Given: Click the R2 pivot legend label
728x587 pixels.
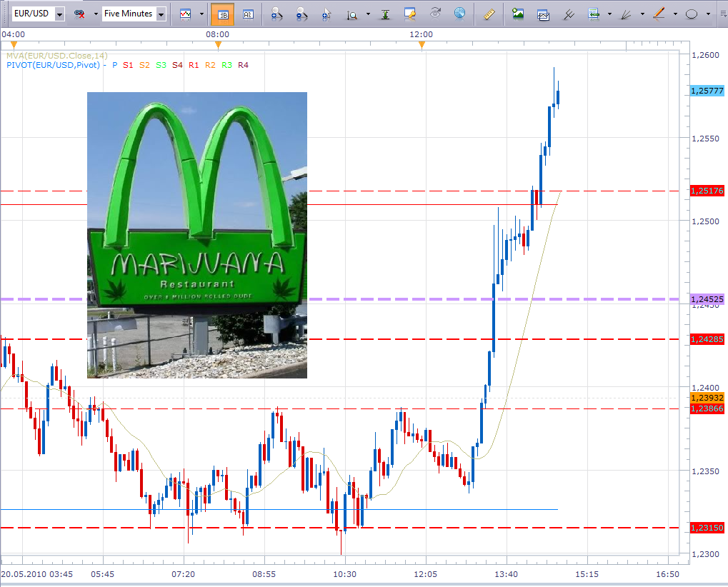Looking at the screenshot, I should tap(210, 65).
